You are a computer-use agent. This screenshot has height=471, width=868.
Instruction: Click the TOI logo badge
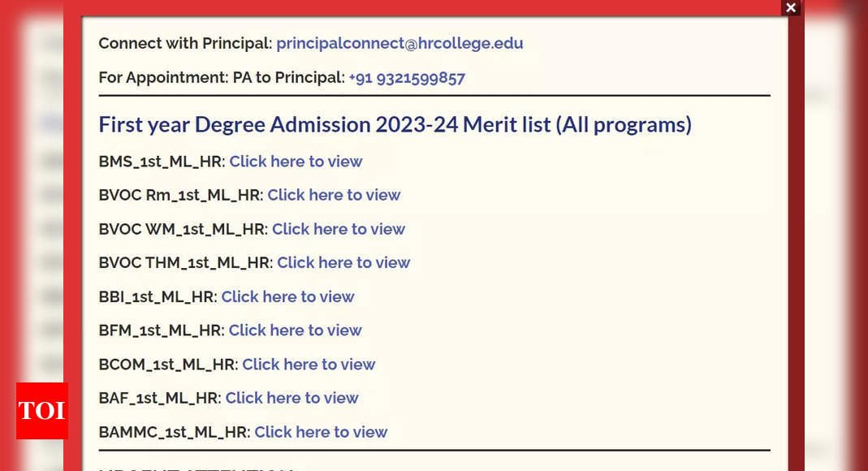pos(42,411)
